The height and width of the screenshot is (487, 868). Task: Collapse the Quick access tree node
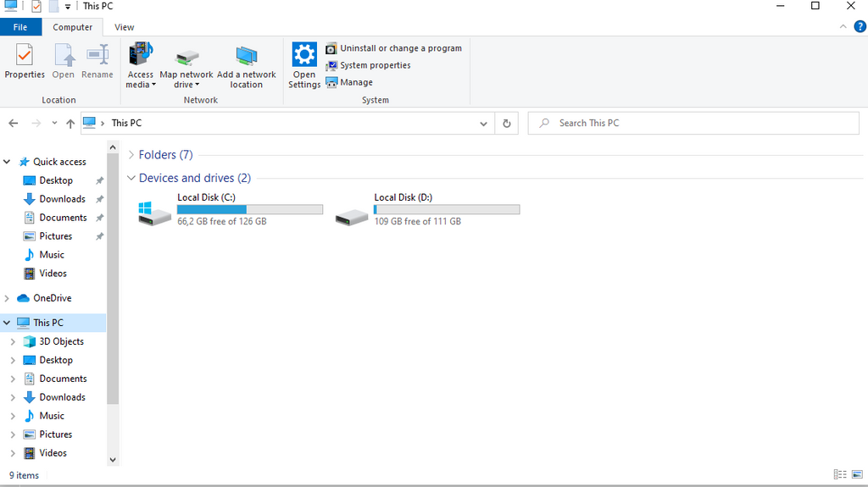(7, 162)
